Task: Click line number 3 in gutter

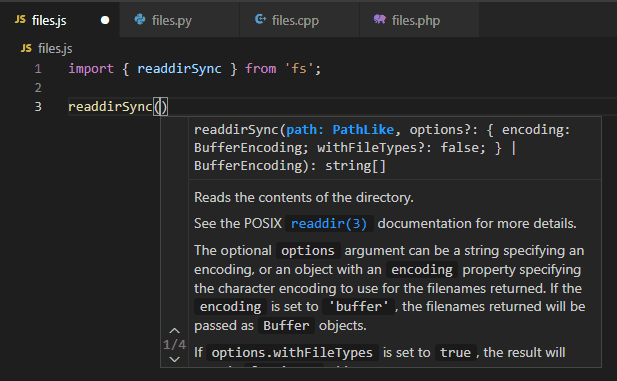Action: pyautogui.click(x=38, y=106)
